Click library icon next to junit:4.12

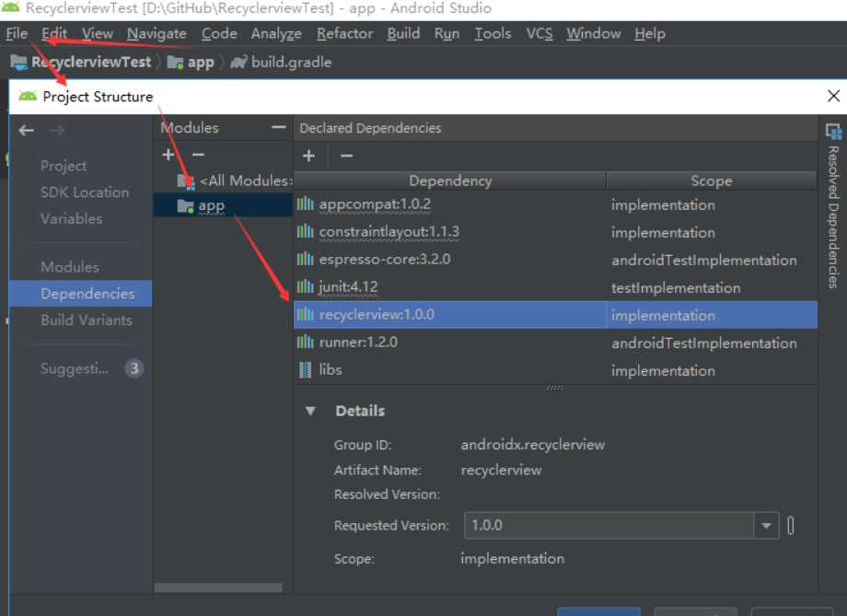tap(306, 286)
